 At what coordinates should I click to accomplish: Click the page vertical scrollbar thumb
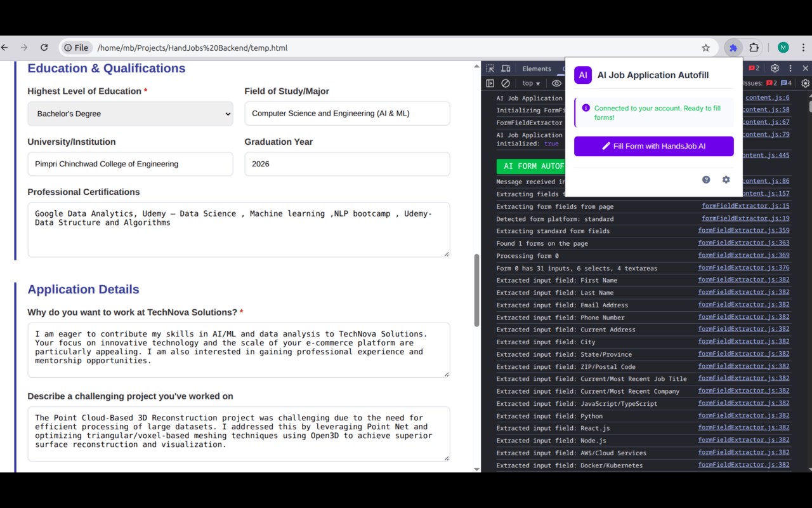pyautogui.click(x=476, y=290)
